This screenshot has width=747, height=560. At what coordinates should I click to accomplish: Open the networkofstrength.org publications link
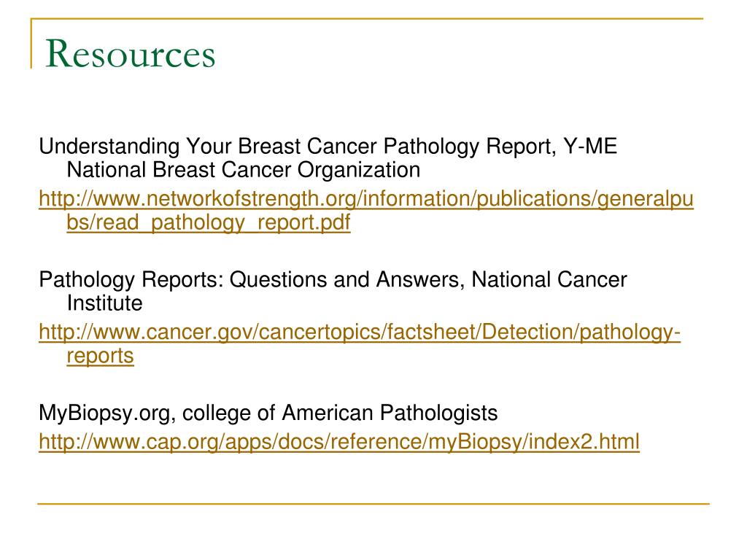point(366,198)
